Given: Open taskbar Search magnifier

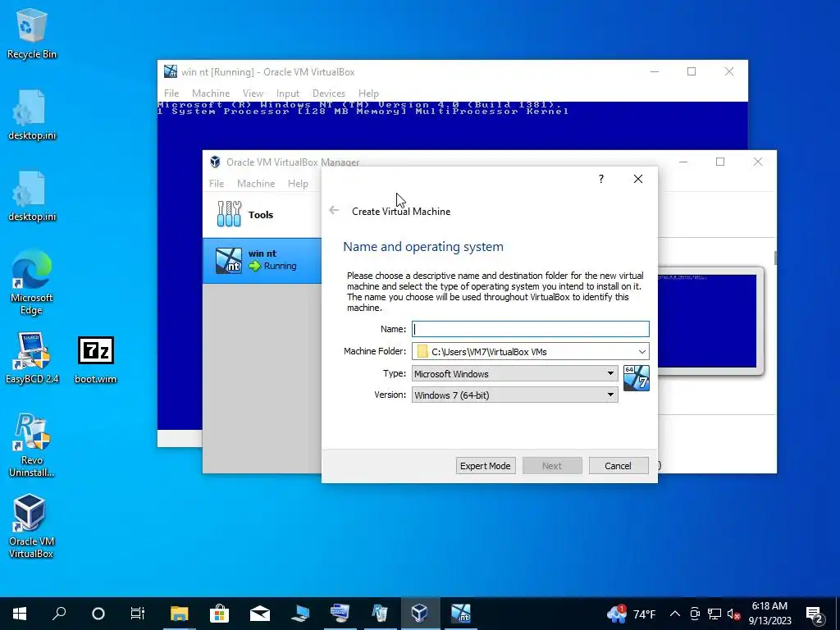Looking at the screenshot, I should 59,614.
